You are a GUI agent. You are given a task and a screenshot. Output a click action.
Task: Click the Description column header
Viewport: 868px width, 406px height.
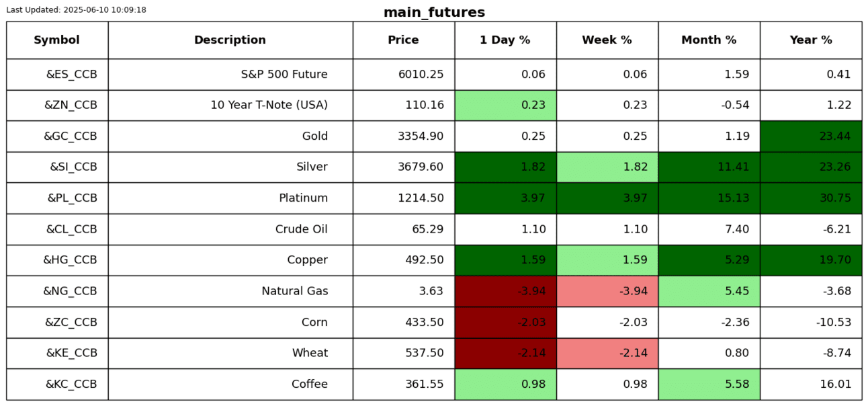[230, 40]
